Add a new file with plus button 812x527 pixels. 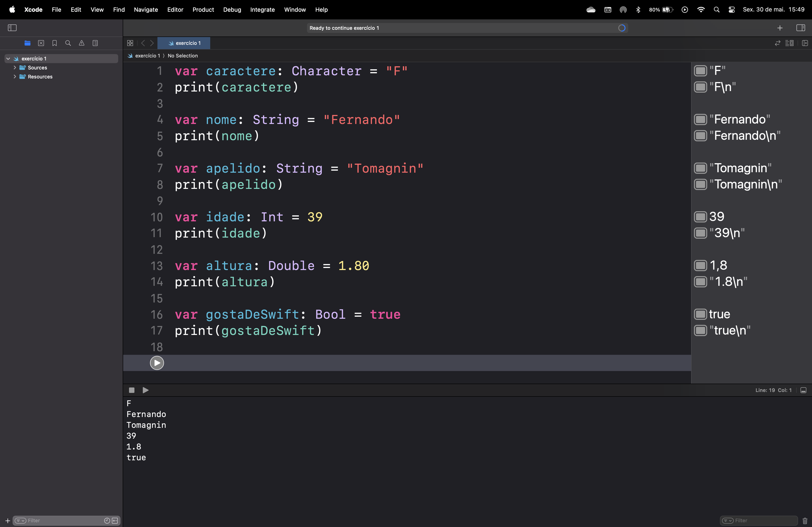click(x=7, y=521)
